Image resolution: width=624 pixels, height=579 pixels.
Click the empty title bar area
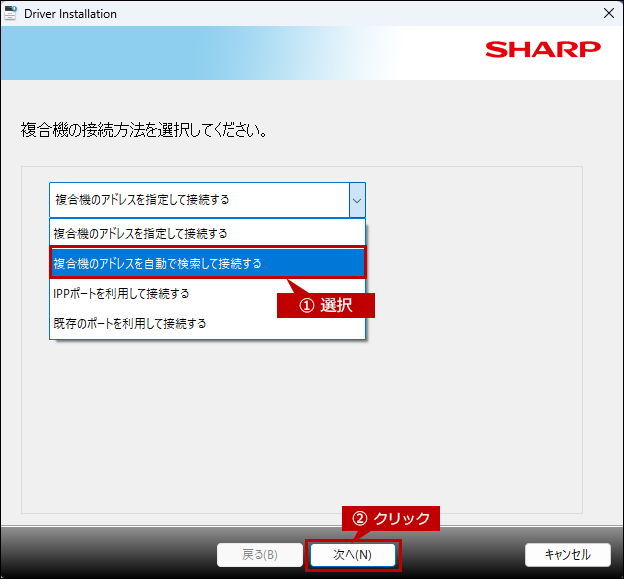point(350,14)
